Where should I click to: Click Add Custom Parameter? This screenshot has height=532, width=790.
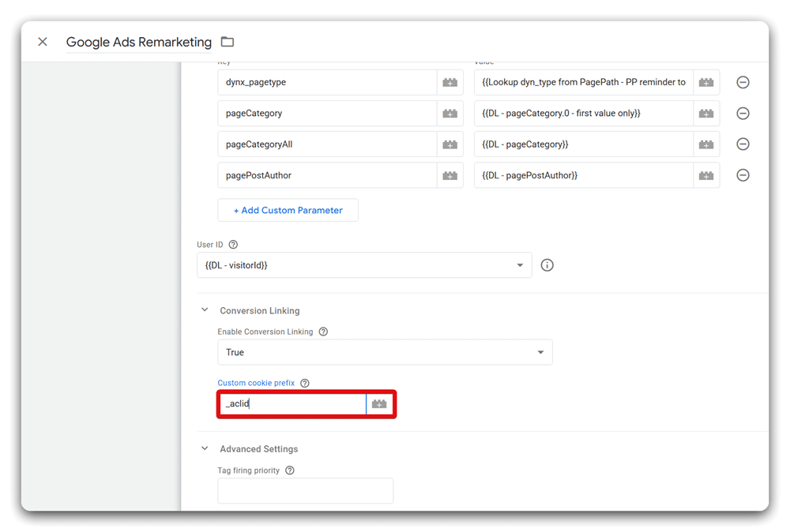288,210
